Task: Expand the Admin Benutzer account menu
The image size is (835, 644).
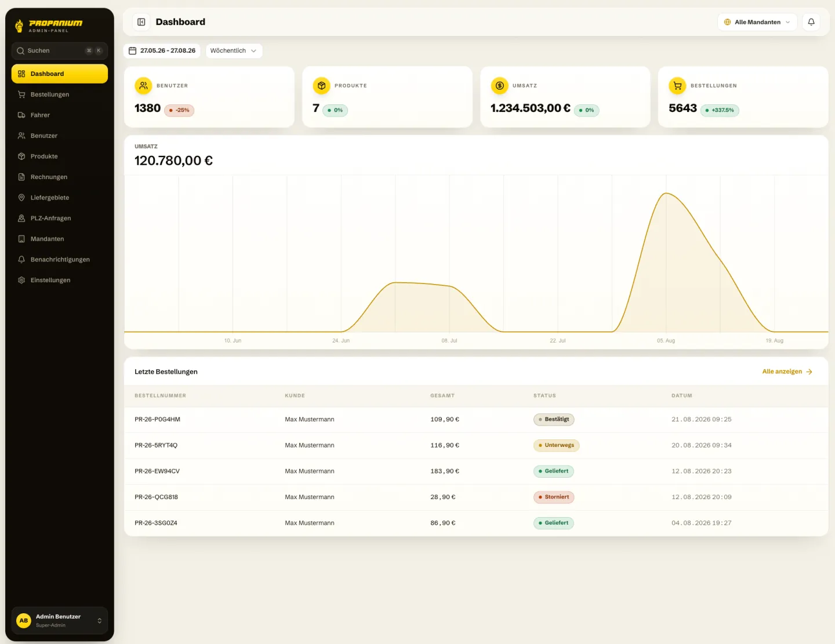Action: pyautogui.click(x=60, y=621)
